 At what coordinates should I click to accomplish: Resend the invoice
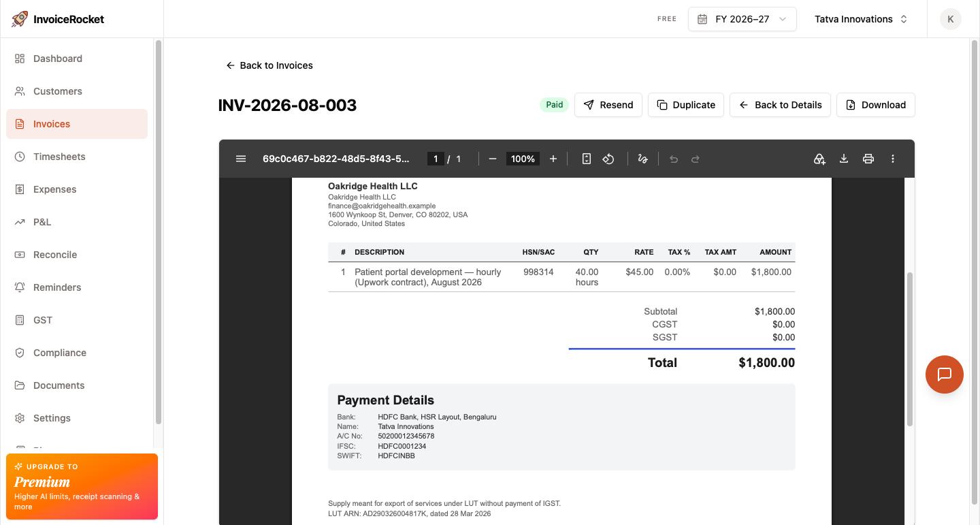(x=608, y=105)
